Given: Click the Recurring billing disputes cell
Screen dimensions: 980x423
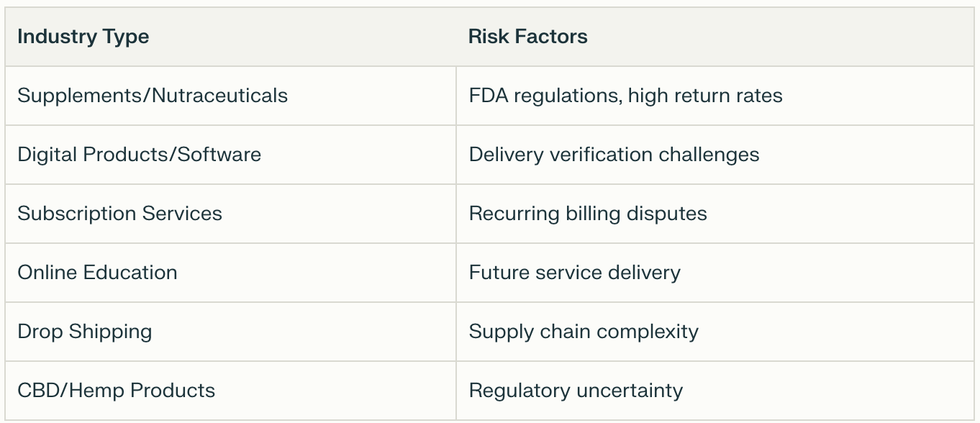Looking at the screenshot, I should click(588, 214).
